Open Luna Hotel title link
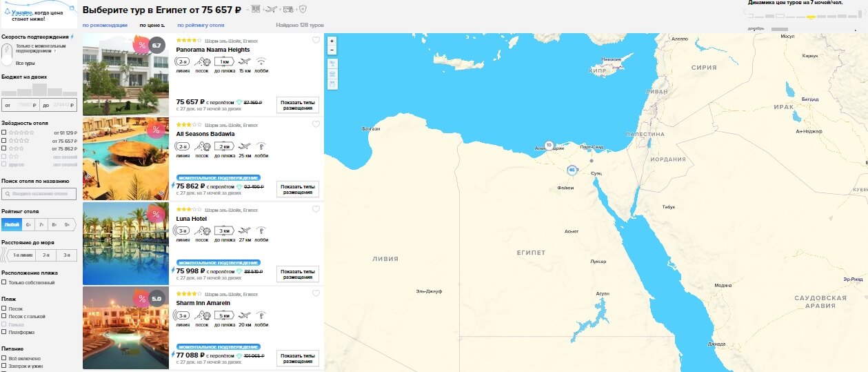Screen dimensions: 868x372 pos(192,219)
